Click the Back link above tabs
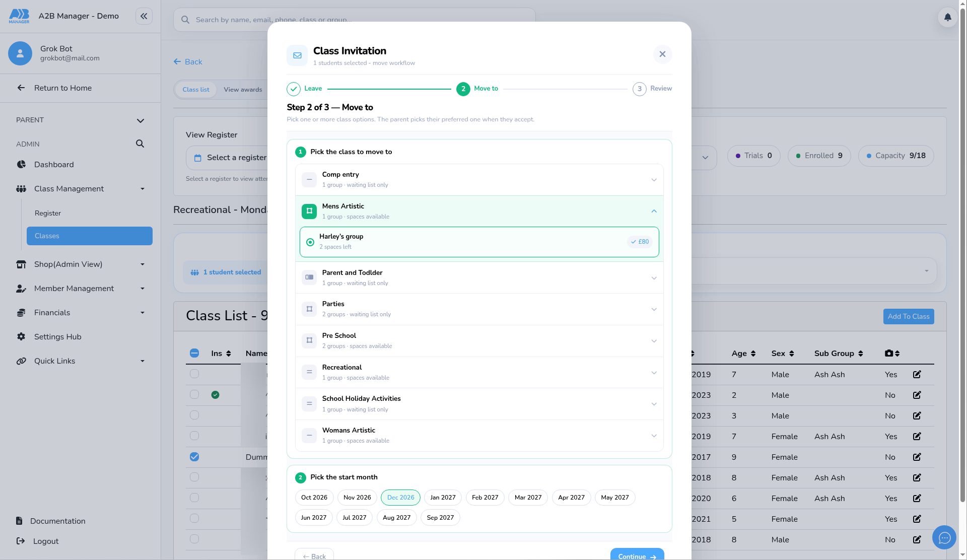Screen dimensions: 967x560 click(x=188, y=62)
